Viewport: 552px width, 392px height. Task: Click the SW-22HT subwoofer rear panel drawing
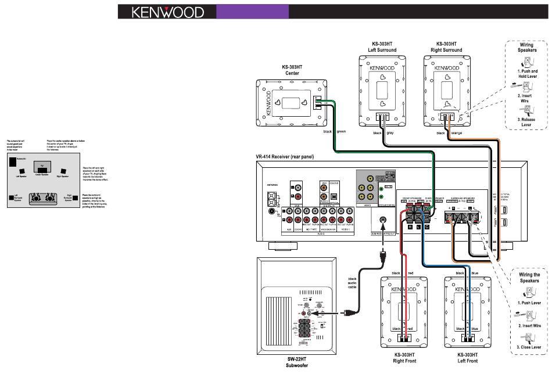click(x=297, y=306)
